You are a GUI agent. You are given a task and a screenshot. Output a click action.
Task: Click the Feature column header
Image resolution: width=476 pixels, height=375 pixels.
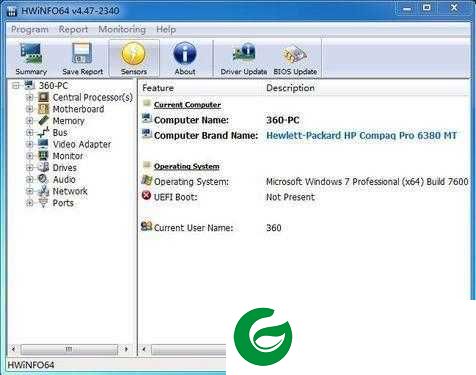(x=158, y=88)
